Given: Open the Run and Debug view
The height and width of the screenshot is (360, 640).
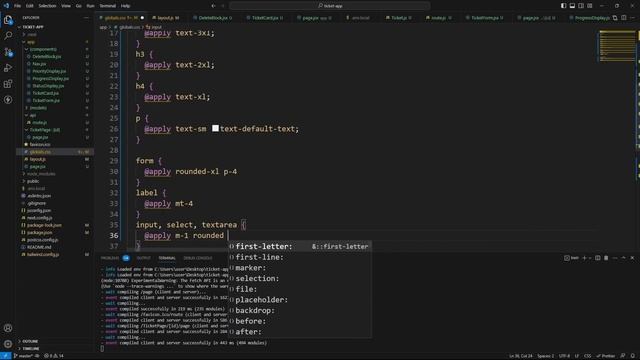Looking at the screenshot, I should [x=8, y=68].
